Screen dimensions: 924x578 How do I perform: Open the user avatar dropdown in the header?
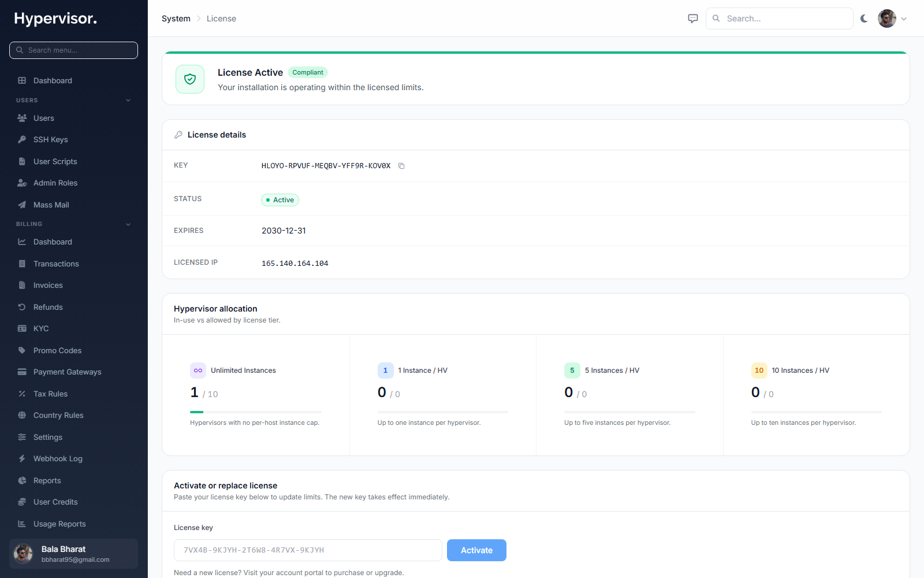892,18
